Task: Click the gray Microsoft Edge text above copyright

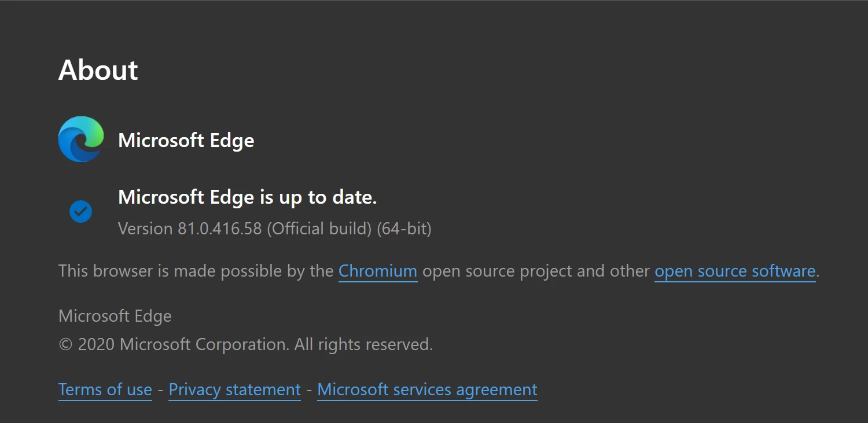Action: (115, 316)
